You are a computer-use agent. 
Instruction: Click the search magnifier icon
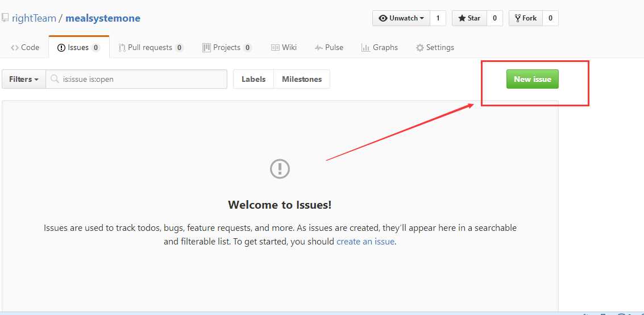(x=55, y=79)
